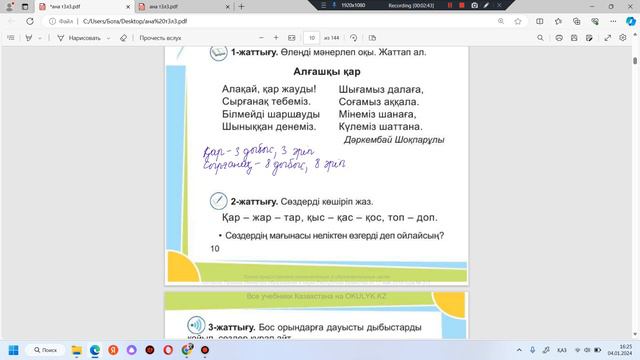Screen dimensions: 640x360
Task: Toggle the recorder microphone icon
Action: (x=334, y=5)
